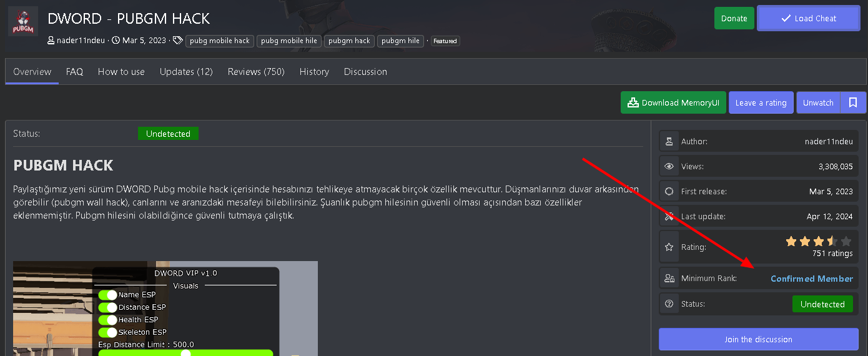868x356 pixels.
Task: Click the Load Cheat button
Action: [809, 18]
